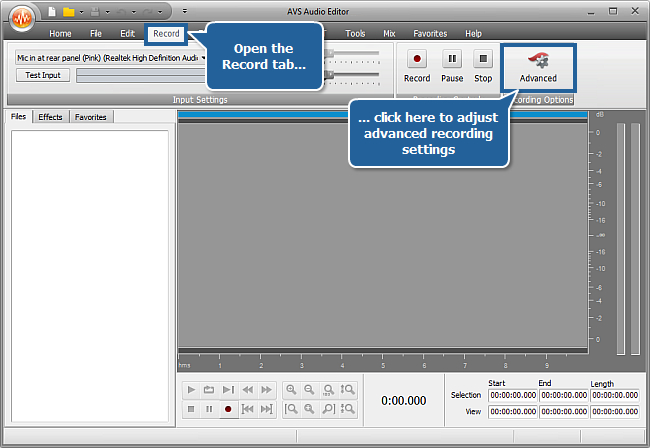Switch to the Files panel tab
This screenshot has width=650, height=448.
pos(19,116)
